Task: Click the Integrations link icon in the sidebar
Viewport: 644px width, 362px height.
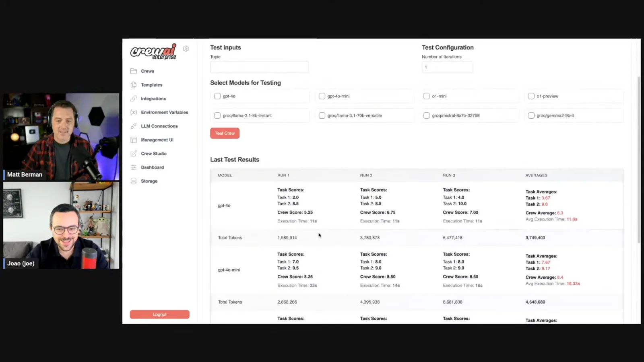Action: pyautogui.click(x=134, y=99)
